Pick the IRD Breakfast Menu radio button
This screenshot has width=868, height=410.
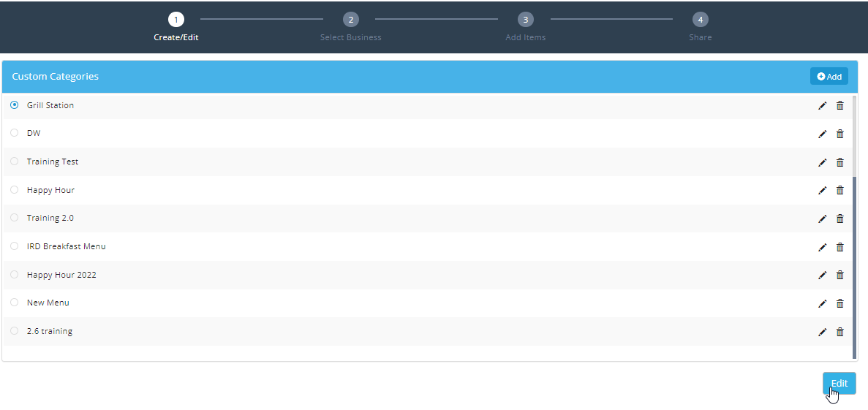coord(15,246)
